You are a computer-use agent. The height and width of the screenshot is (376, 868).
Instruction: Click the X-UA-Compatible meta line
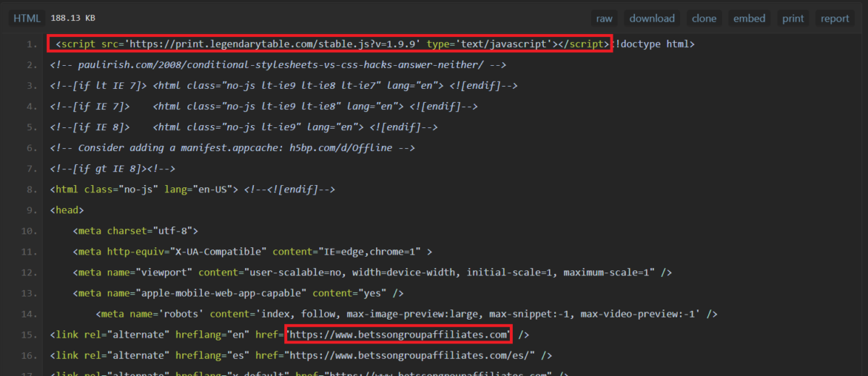pyautogui.click(x=252, y=252)
